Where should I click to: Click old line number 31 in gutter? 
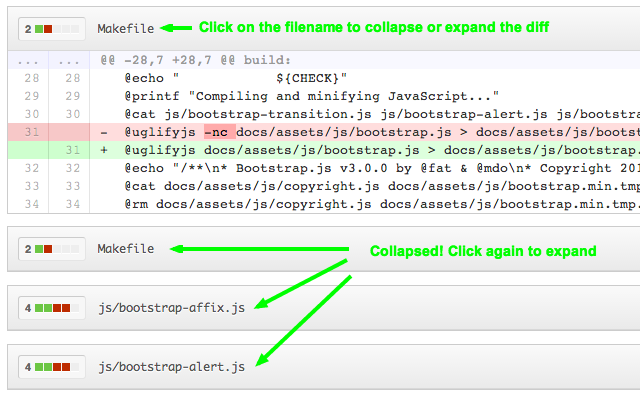pos(32,132)
